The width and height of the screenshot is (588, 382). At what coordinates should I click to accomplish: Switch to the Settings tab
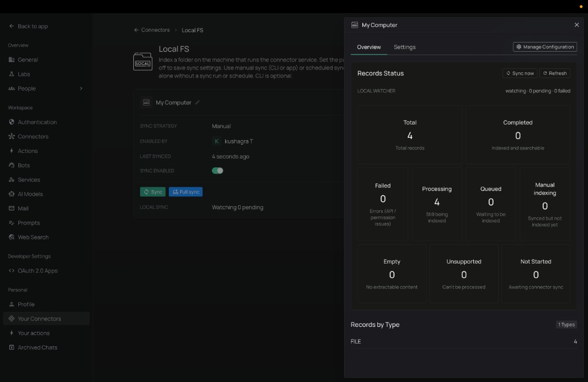[405, 47]
